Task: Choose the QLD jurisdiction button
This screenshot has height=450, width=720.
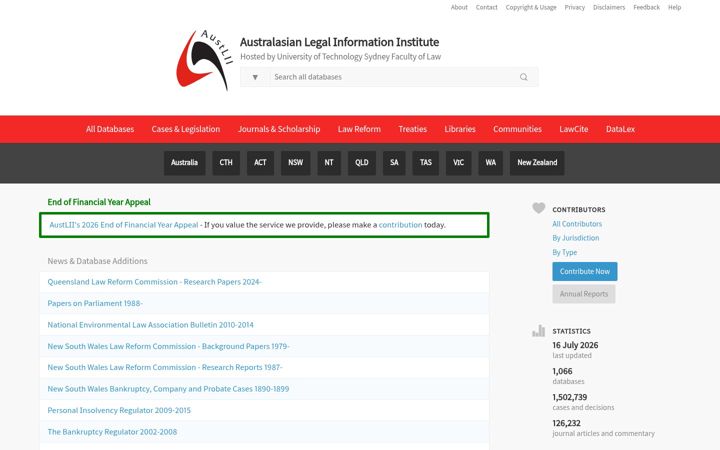Action: pos(362,163)
